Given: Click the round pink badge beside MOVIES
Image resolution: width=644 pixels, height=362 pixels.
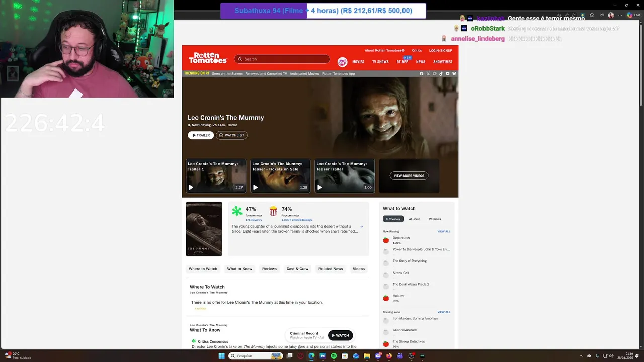Looking at the screenshot, I should point(342,62).
